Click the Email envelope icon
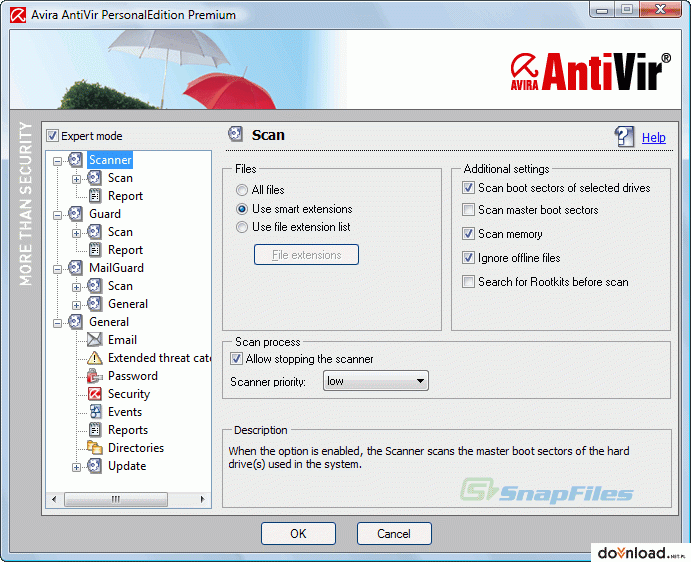 [95, 340]
